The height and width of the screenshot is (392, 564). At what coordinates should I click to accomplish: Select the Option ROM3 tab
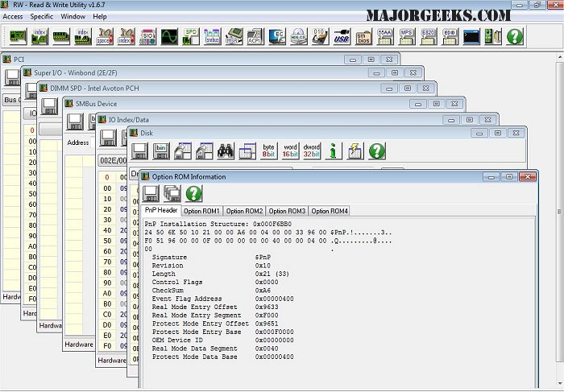[x=286, y=211]
